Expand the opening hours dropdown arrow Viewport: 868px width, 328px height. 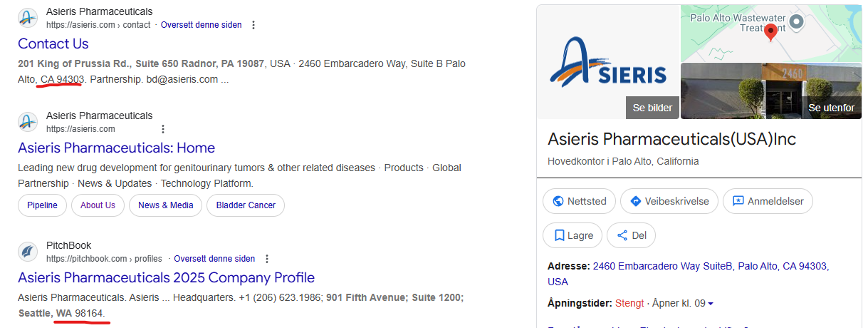711,304
